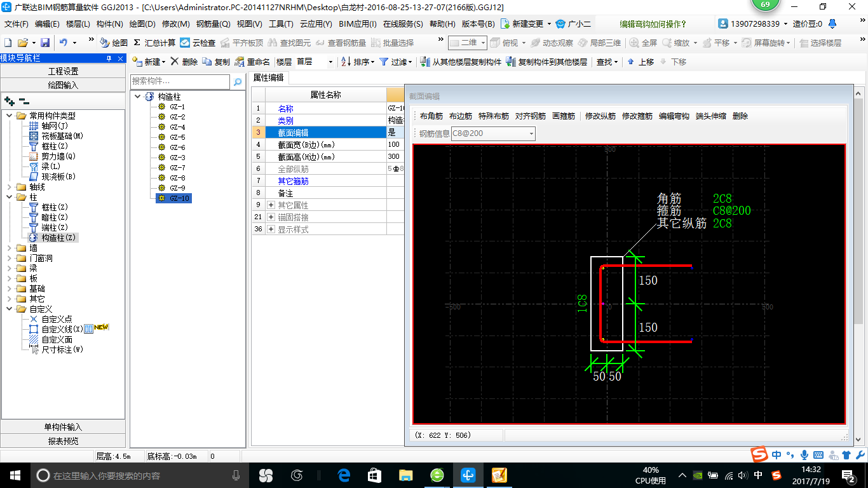Expand the 轴线 tree node
The height and width of the screenshot is (488, 868).
(x=10, y=187)
